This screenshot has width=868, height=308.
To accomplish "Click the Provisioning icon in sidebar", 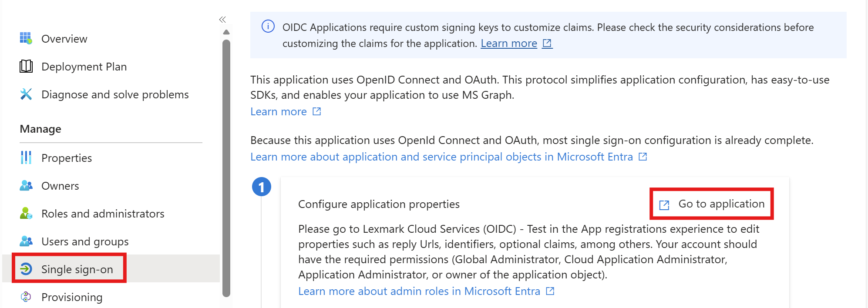I will (x=26, y=297).
